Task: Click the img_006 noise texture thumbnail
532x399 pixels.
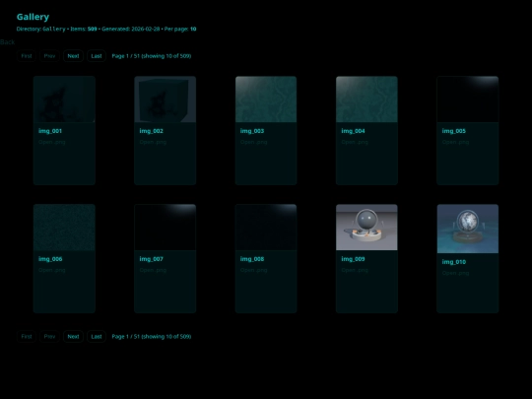Action: pos(64,228)
